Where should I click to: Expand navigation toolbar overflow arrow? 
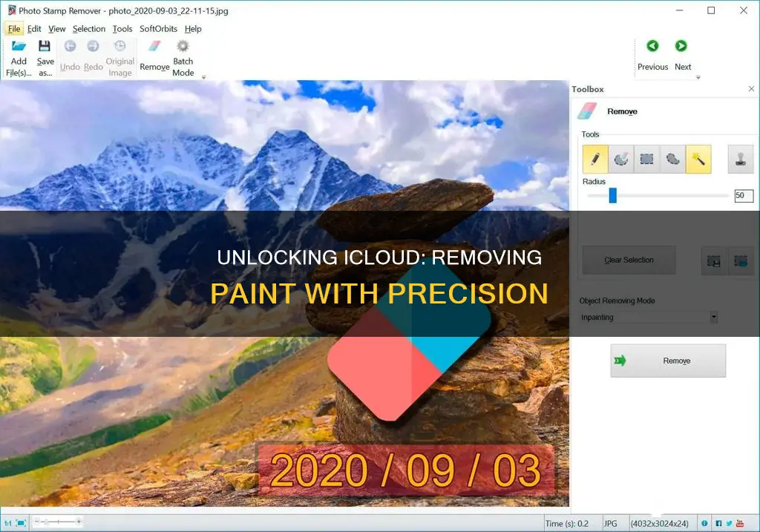click(x=698, y=77)
